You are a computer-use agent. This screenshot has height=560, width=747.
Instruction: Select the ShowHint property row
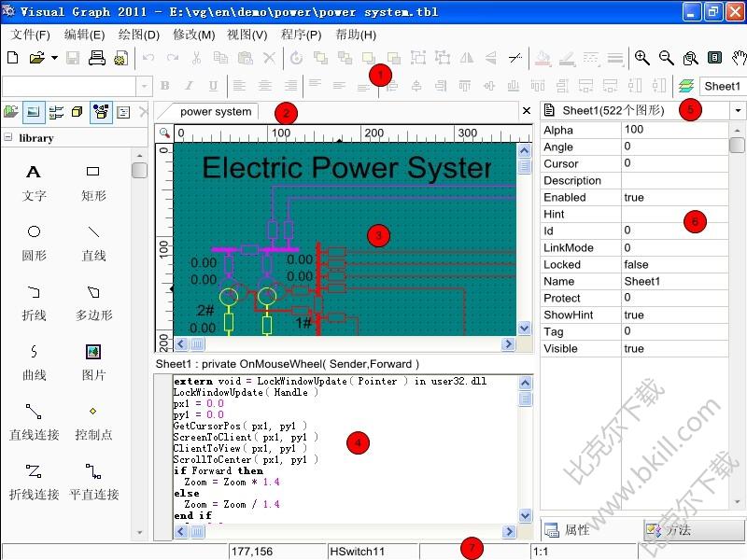click(x=635, y=315)
